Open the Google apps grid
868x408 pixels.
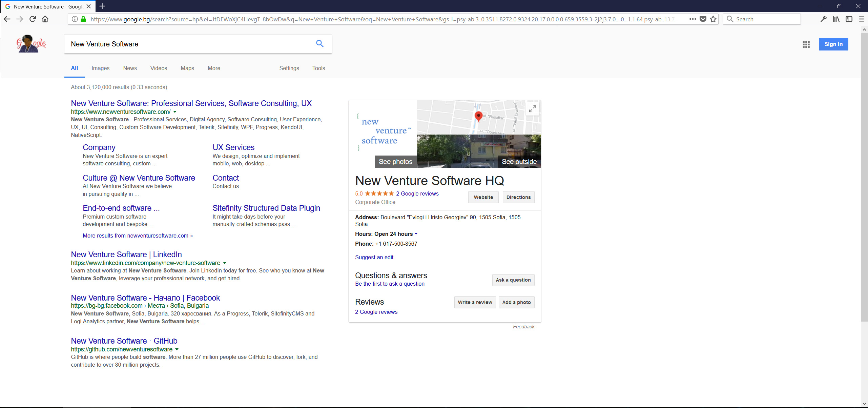click(806, 44)
